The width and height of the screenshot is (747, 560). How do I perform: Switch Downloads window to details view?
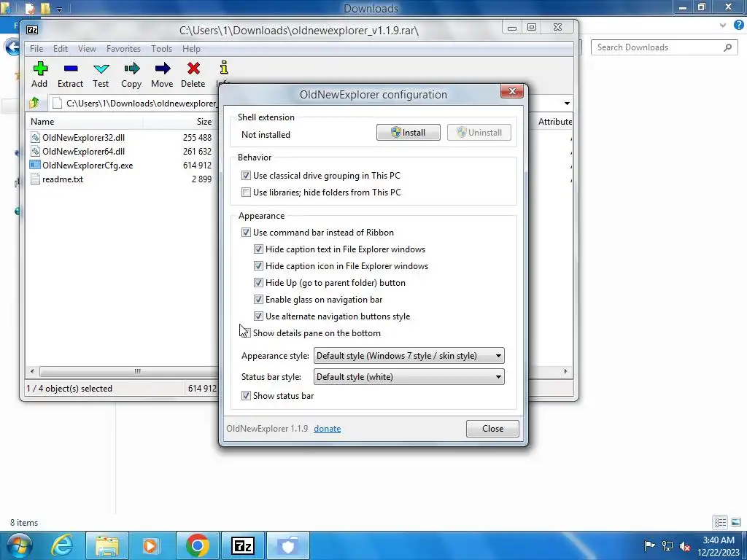720,522
